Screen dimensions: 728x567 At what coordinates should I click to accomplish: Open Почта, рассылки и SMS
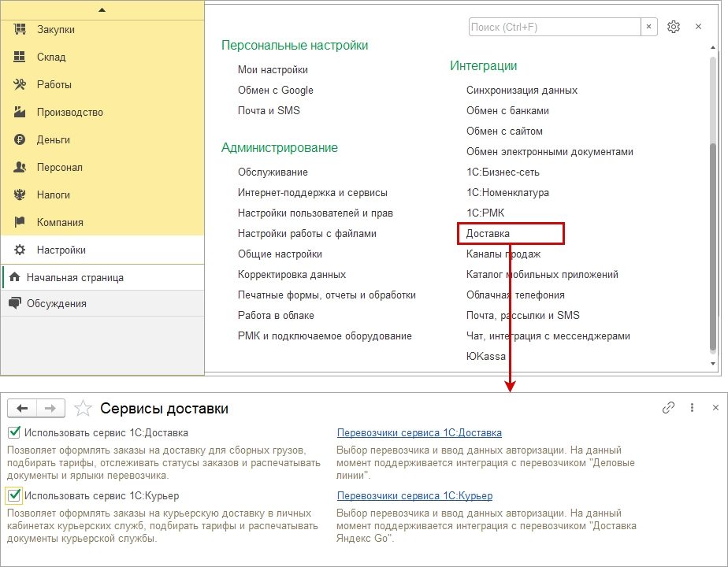click(523, 315)
